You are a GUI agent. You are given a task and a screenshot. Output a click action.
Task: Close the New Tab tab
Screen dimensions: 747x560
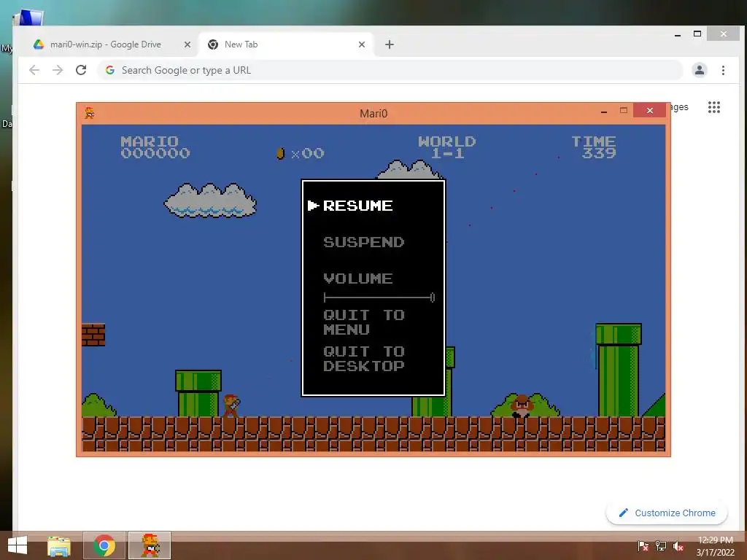[362, 44]
